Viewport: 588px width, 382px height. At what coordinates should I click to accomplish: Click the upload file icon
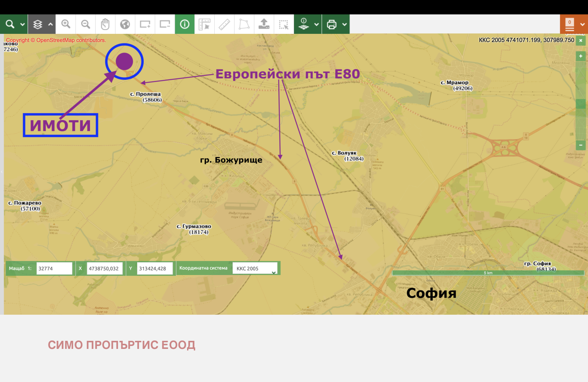[264, 24]
